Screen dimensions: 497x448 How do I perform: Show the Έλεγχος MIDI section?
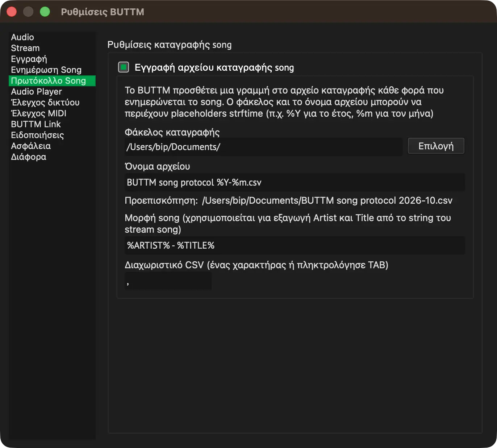click(x=52, y=113)
